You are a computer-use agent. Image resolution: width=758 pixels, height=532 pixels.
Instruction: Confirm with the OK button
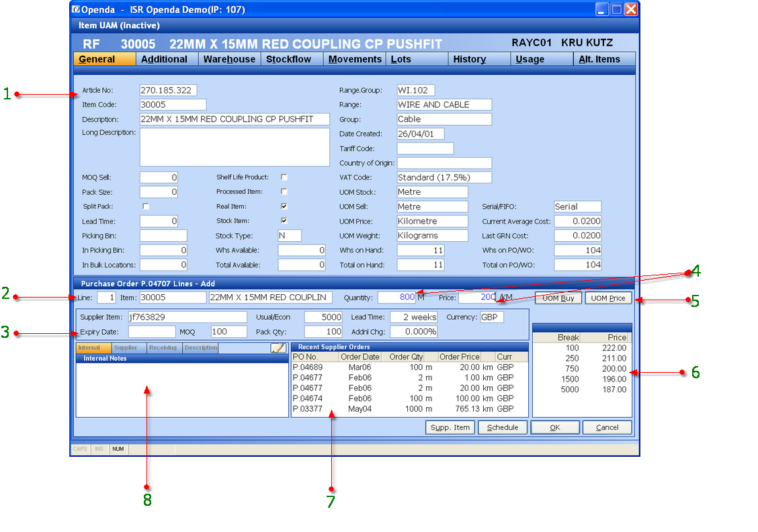pos(555,428)
